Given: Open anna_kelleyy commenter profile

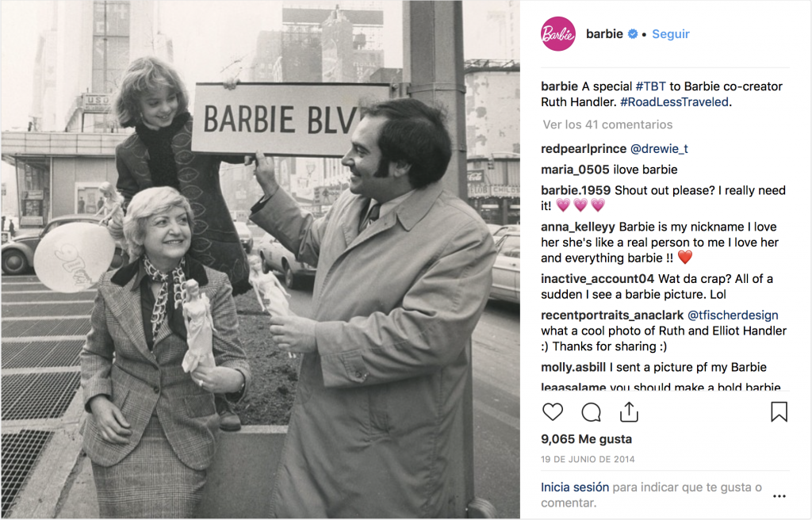Looking at the screenshot, I should pos(578,227).
